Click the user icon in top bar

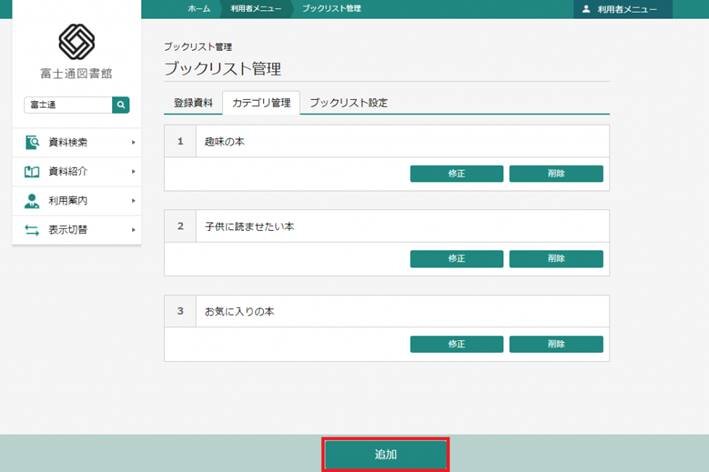pyautogui.click(x=586, y=8)
